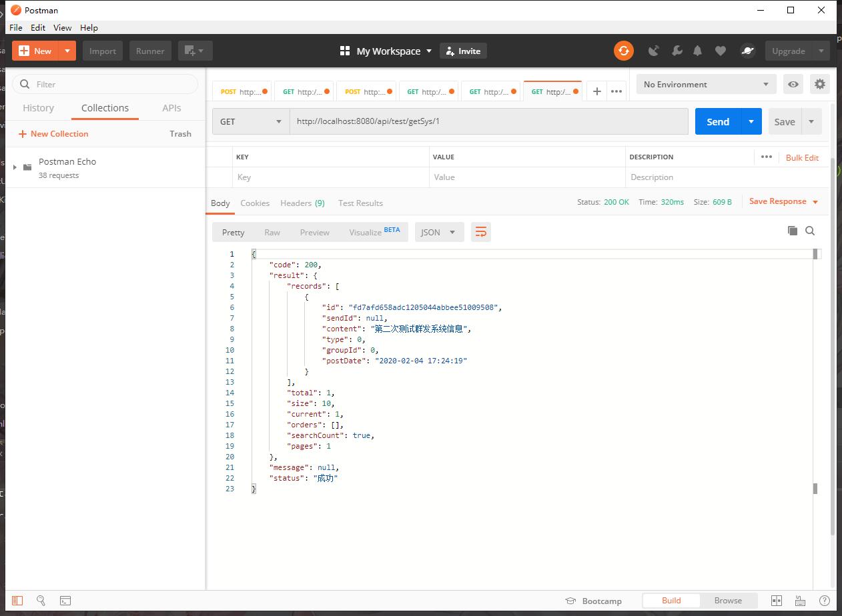Click the orange sync status icon
Viewport: 842px width, 616px height.
[624, 51]
